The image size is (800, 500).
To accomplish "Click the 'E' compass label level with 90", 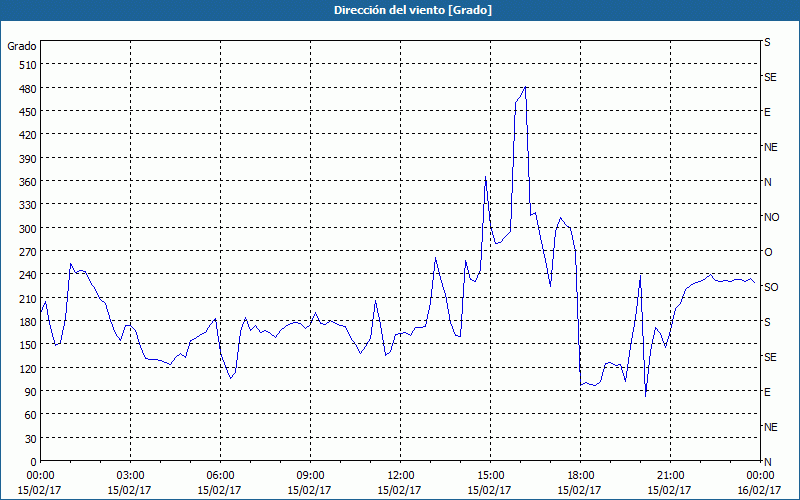I will pos(767,392).
